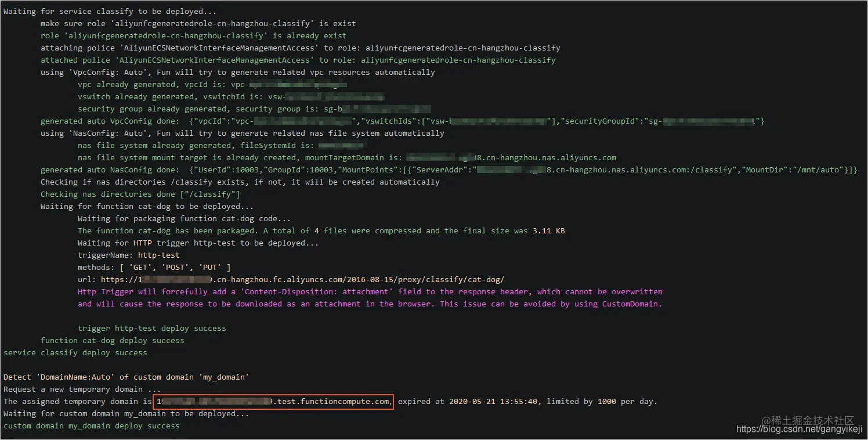Click the 'attached police' green line
The height and width of the screenshot is (440, 868).
(298, 60)
